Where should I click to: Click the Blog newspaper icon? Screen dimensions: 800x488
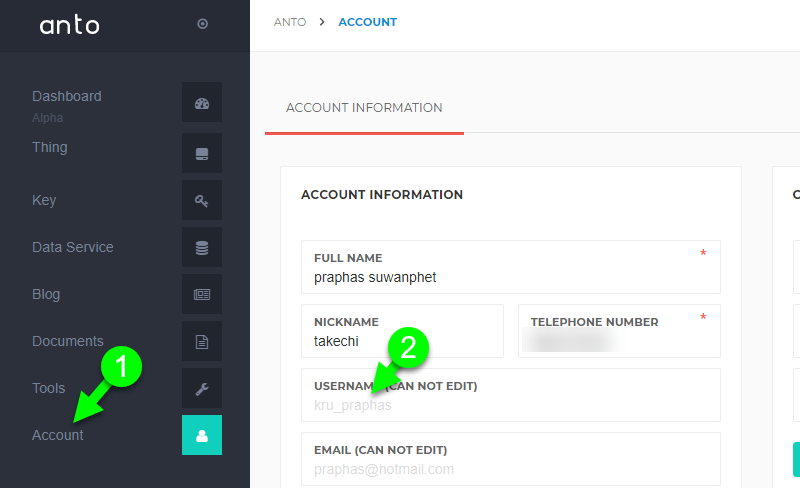(202, 295)
